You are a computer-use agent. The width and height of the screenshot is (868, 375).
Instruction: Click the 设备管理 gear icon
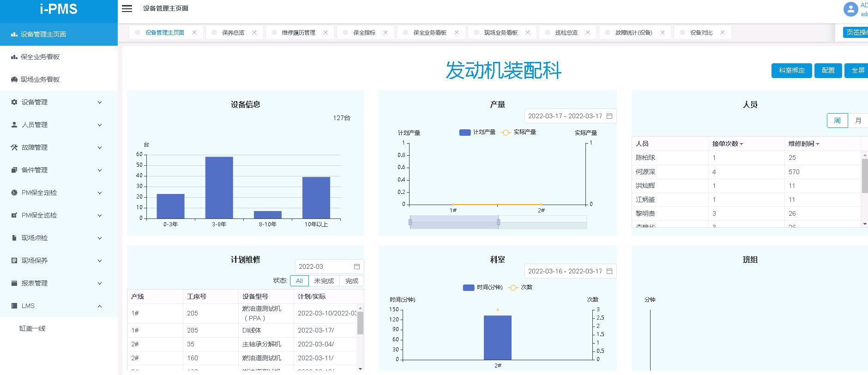coord(14,102)
